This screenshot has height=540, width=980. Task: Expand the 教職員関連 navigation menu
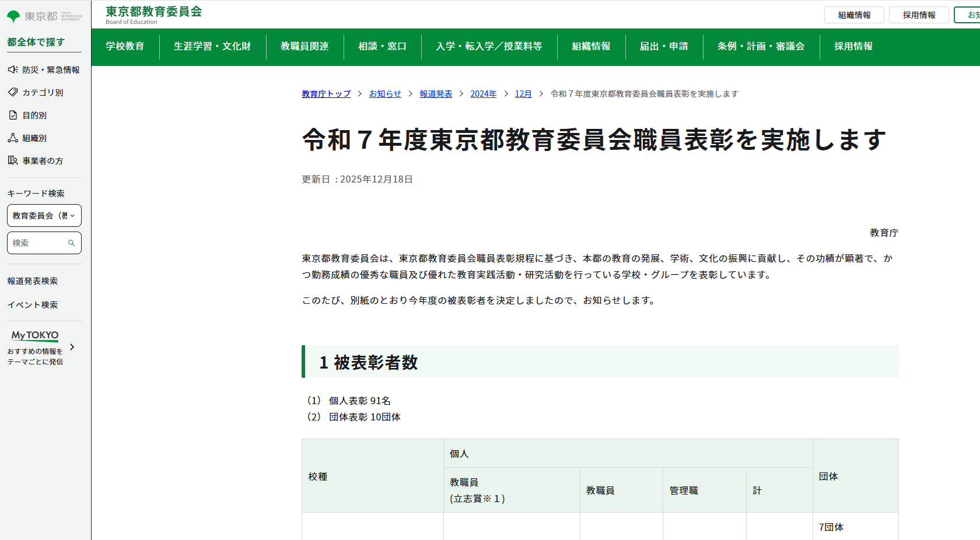click(304, 47)
